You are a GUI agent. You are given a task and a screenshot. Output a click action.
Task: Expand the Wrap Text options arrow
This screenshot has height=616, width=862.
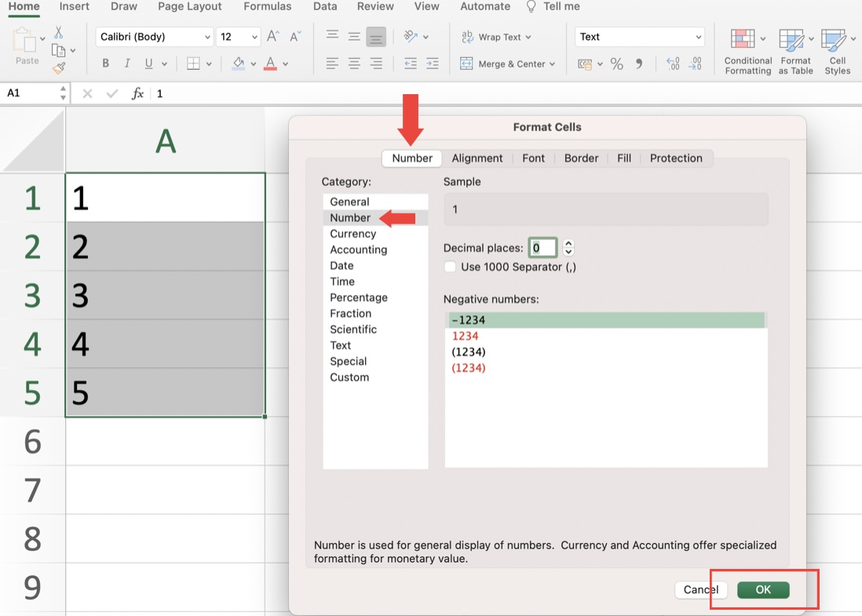tap(528, 38)
